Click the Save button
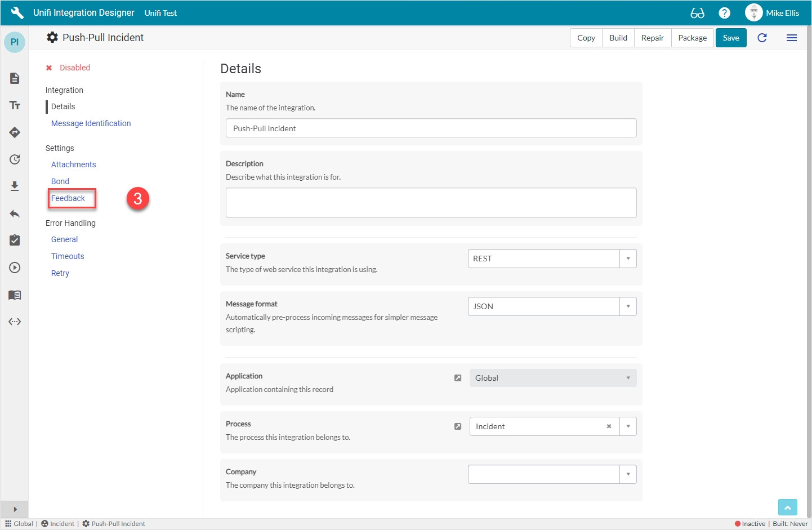 pyautogui.click(x=730, y=38)
